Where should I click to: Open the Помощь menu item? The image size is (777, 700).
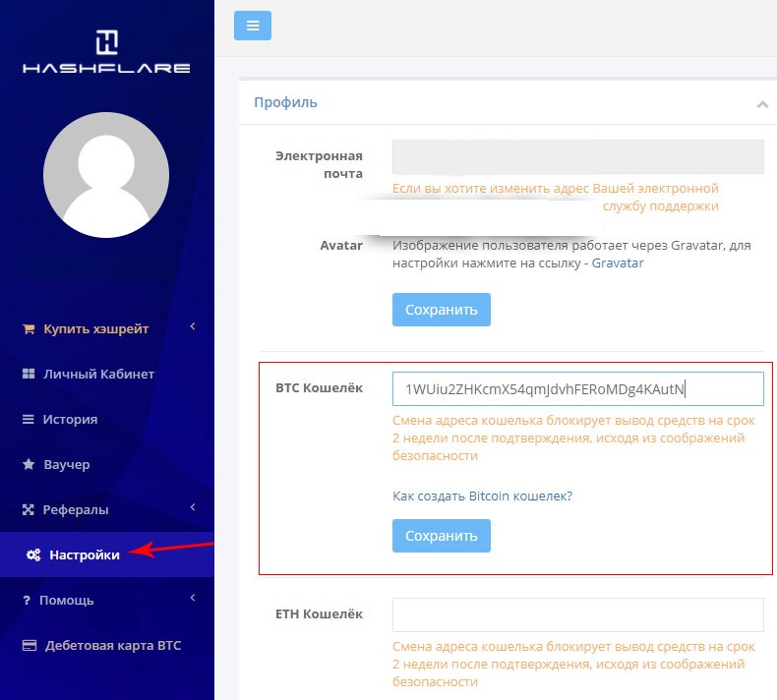coord(67,601)
